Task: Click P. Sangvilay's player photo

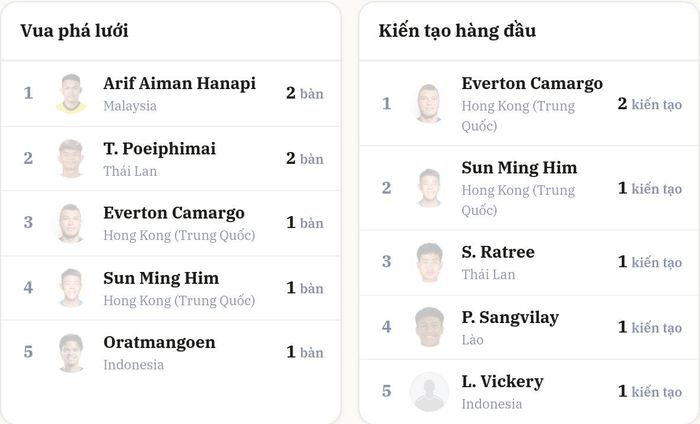Action: click(429, 327)
